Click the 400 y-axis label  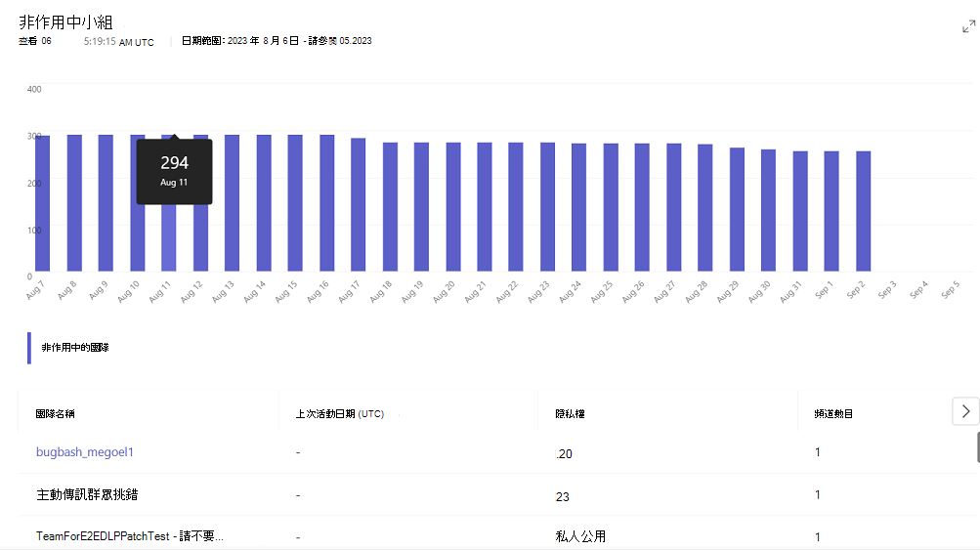(34, 89)
